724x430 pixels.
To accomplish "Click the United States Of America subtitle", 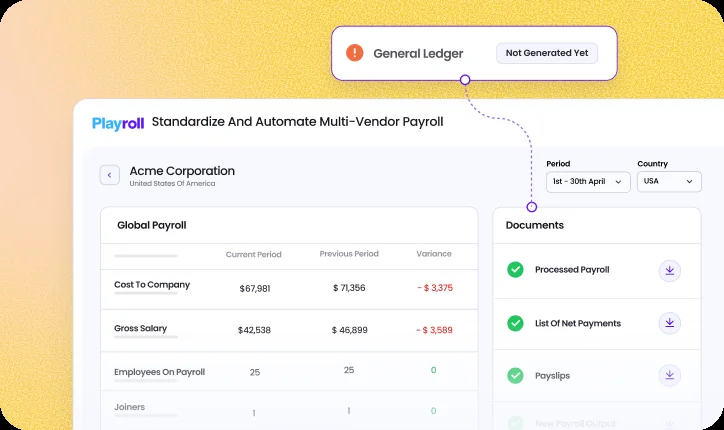I will coord(172,183).
